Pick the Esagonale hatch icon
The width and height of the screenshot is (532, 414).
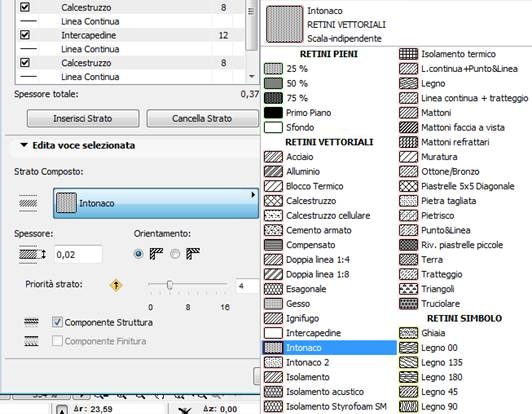(x=273, y=289)
